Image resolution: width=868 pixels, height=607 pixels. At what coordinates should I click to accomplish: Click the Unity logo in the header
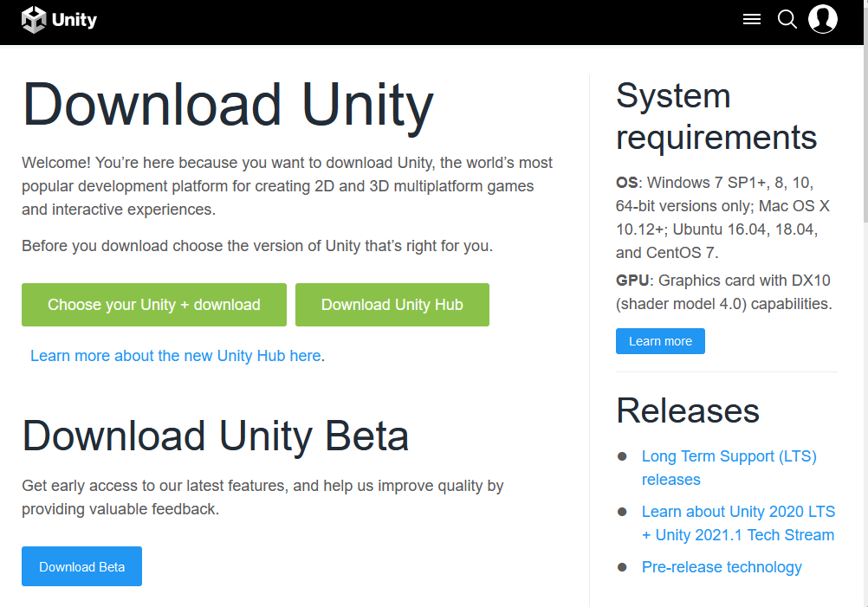pos(59,20)
